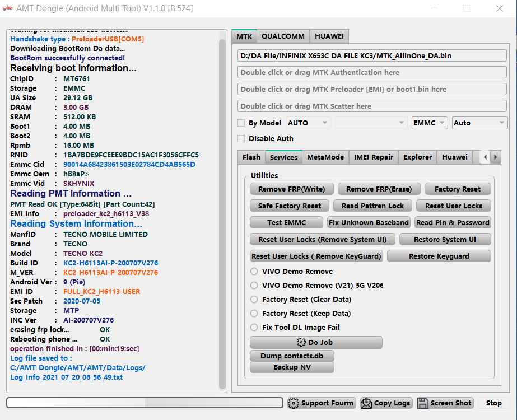517x420 pixels.
Task: Click Fix Unknown Baseband button
Action: (x=369, y=222)
